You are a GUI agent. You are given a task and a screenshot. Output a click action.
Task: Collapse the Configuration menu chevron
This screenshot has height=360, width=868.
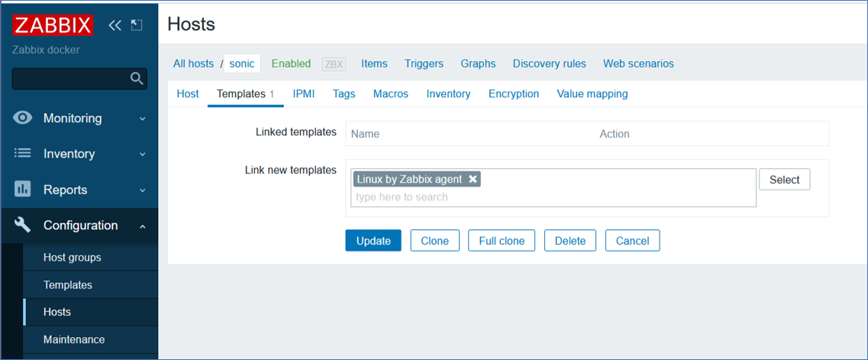pos(142,225)
